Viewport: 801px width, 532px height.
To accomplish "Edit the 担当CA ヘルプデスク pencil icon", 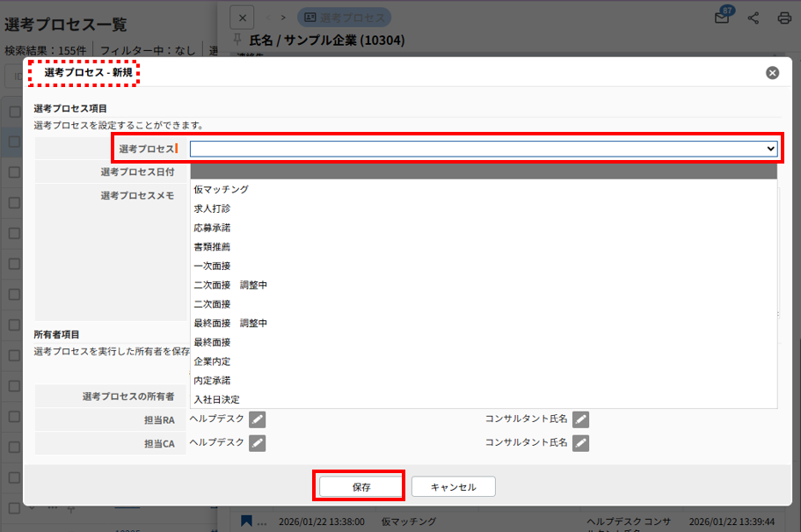I will [x=257, y=442].
